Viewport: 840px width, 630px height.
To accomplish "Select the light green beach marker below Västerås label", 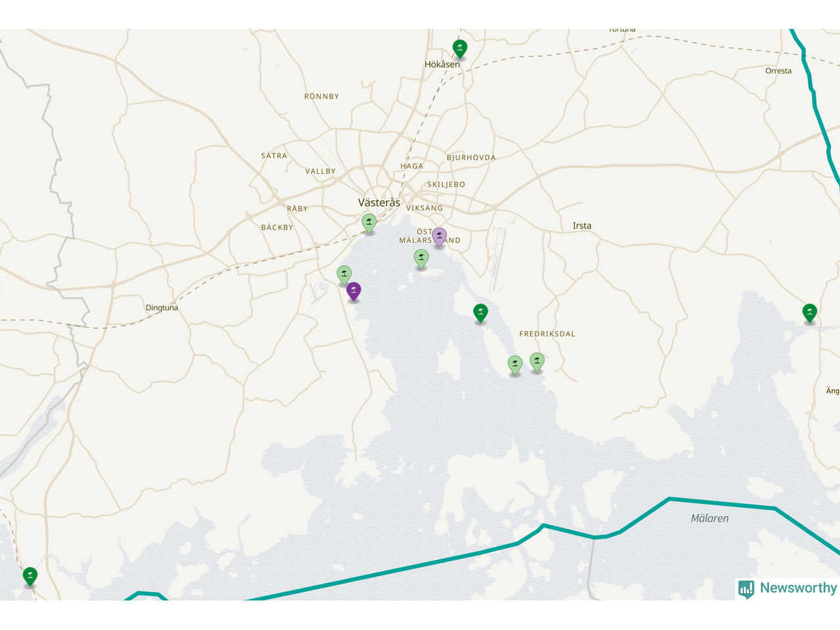I will click(369, 222).
